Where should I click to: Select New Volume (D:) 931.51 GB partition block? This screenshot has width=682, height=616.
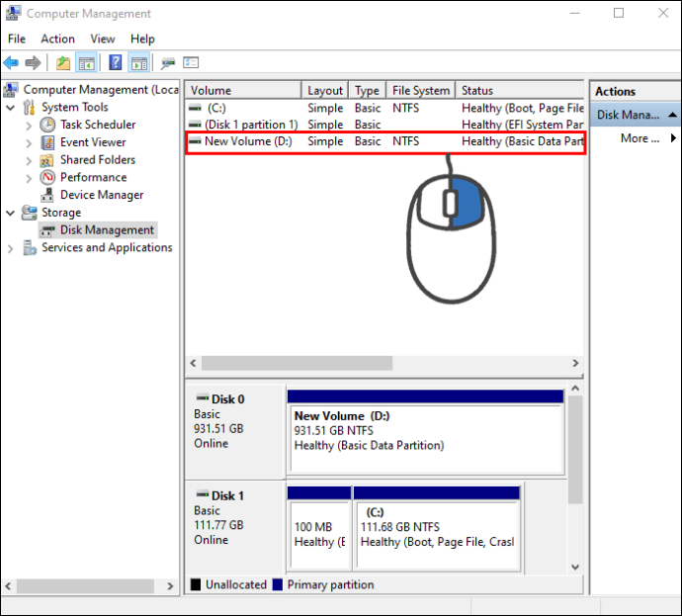coord(426,431)
